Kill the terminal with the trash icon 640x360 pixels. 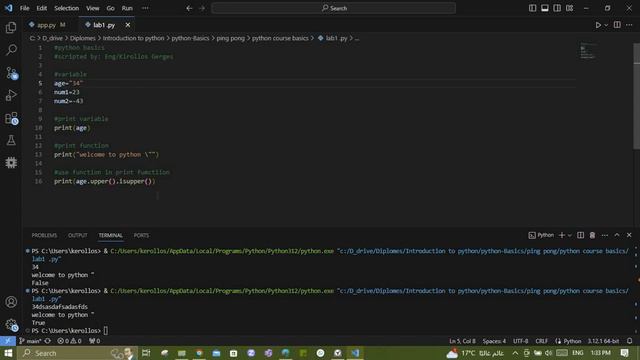tap(592, 235)
